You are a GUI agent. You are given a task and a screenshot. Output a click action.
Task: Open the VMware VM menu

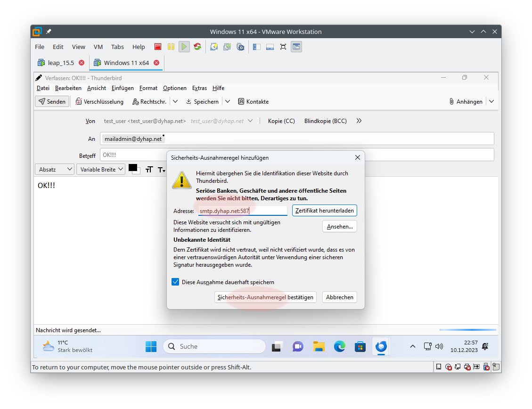coord(98,47)
